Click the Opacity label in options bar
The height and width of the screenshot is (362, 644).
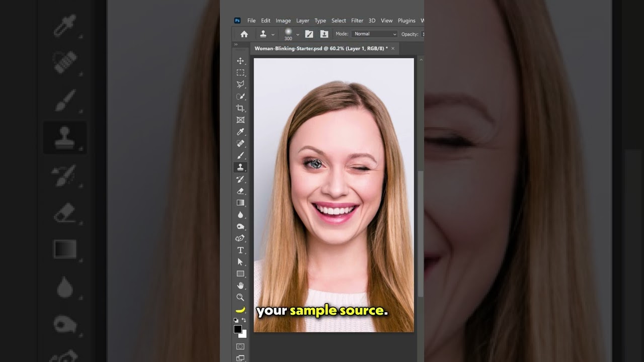click(x=410, y=34)
